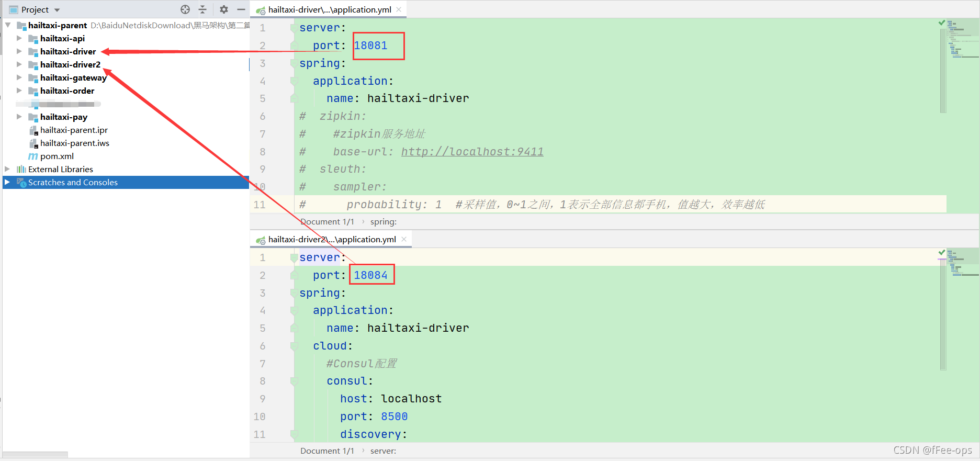The image size is (980, 461).
Task: Expand the hailtaxi-gateway module
Action: coord(19,77)
